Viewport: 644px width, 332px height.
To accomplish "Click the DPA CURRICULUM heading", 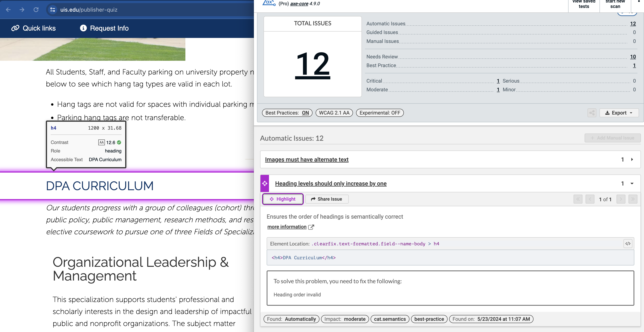I will pos(99,186).
